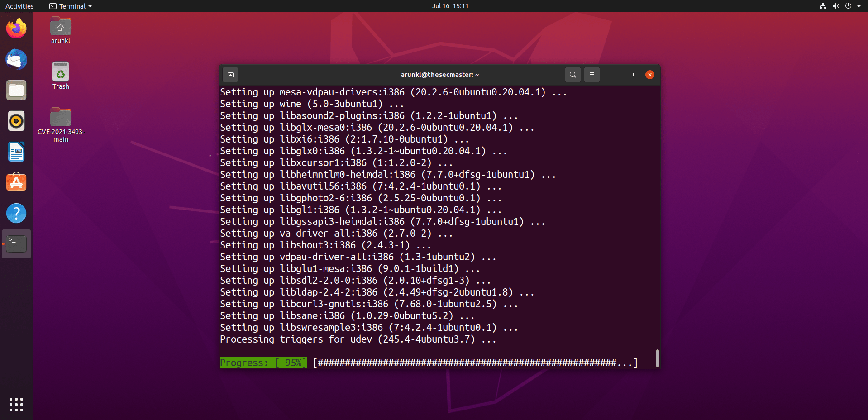
Task: Click the libldap-2.4-2:i386 line
Action: click(377, 292)
